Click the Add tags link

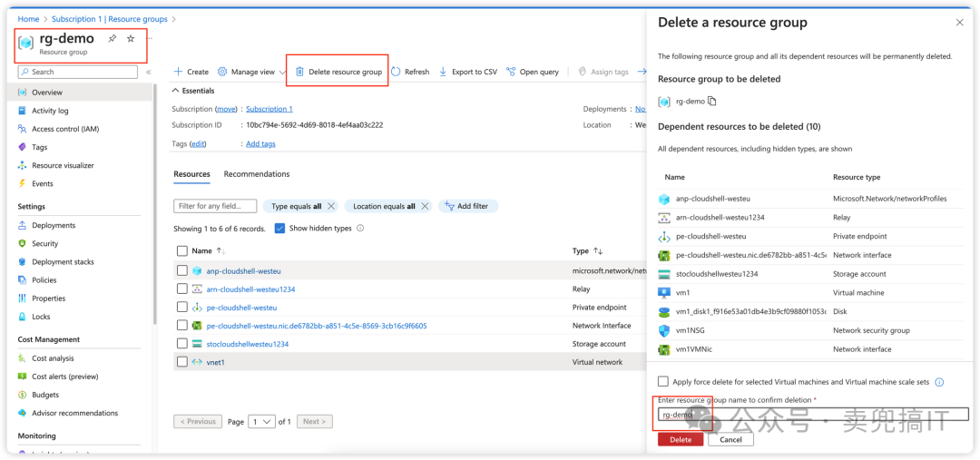260,143
